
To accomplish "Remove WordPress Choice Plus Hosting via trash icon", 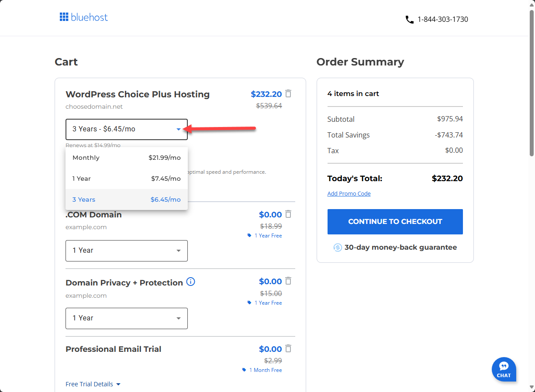I will pyautogui.click(x=288, y=93).
